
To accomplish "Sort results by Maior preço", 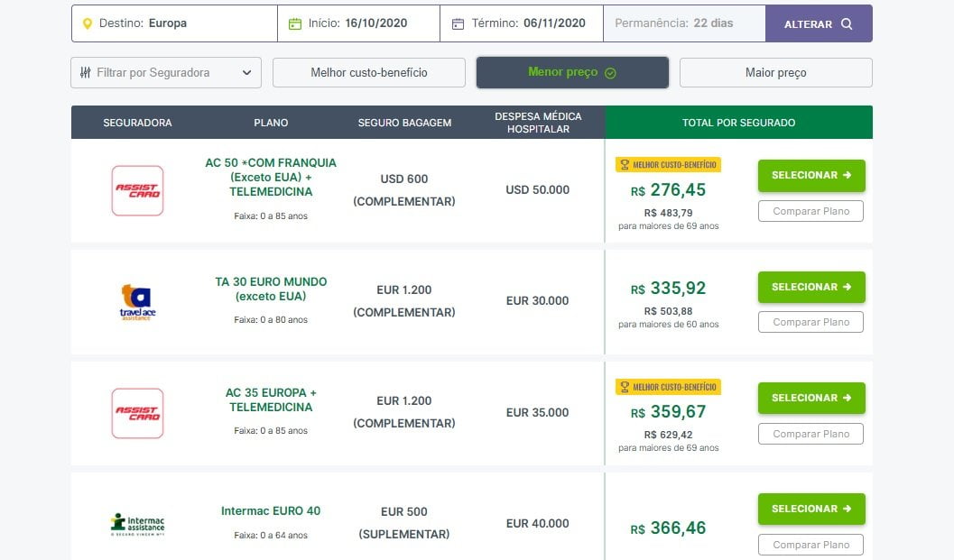I will (775, 73).
